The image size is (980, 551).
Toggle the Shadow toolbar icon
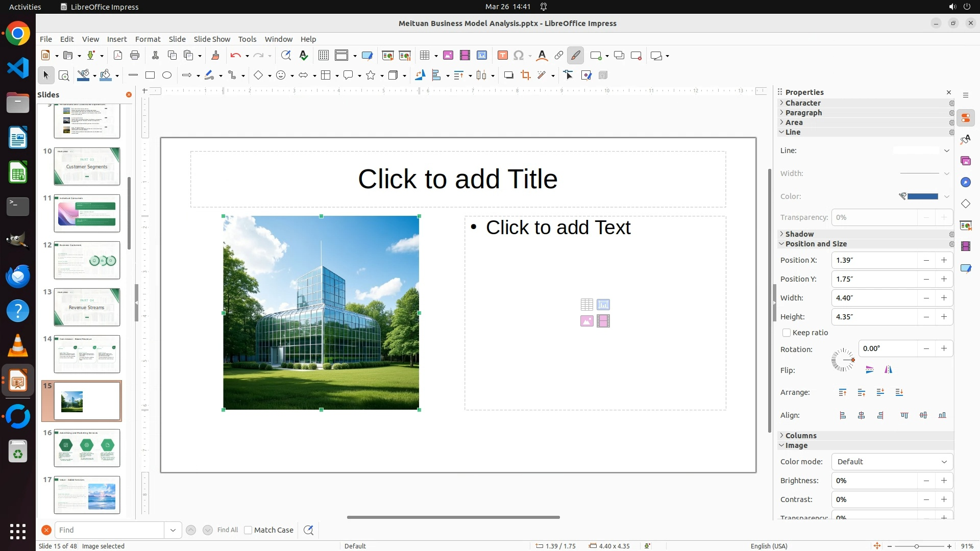click(x=508, y=76)
